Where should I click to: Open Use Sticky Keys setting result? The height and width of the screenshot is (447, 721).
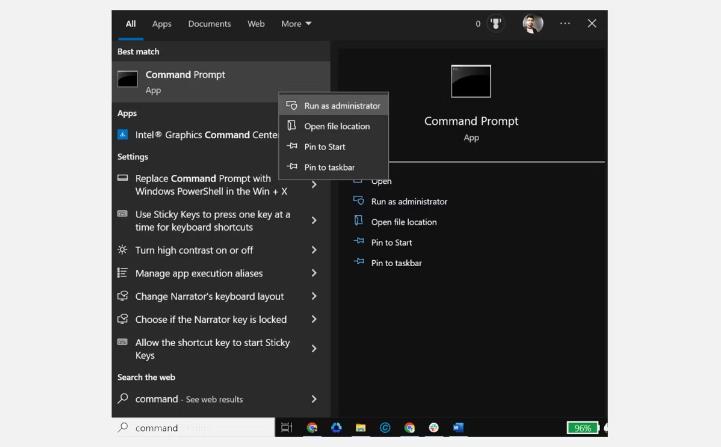tap(212, 221)
